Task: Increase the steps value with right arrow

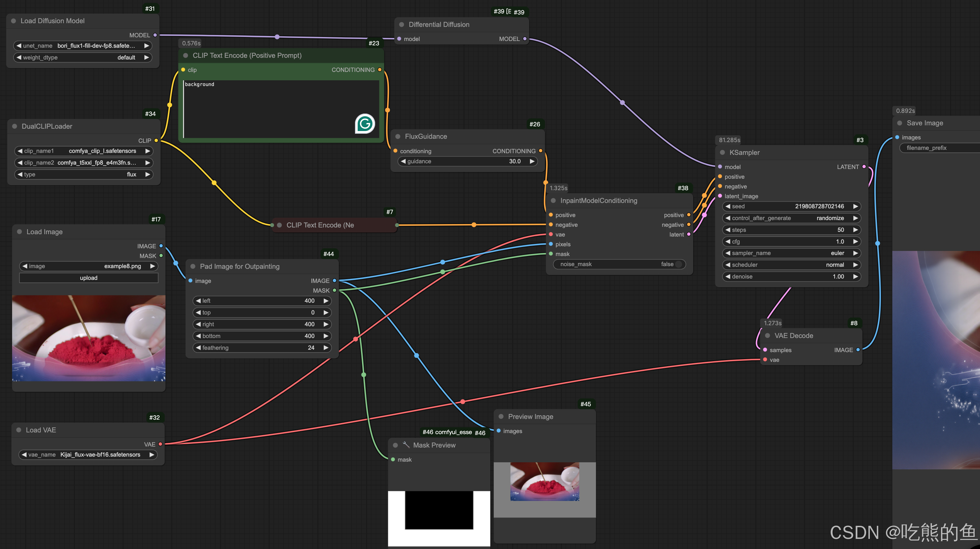Action: click(855, 230)
